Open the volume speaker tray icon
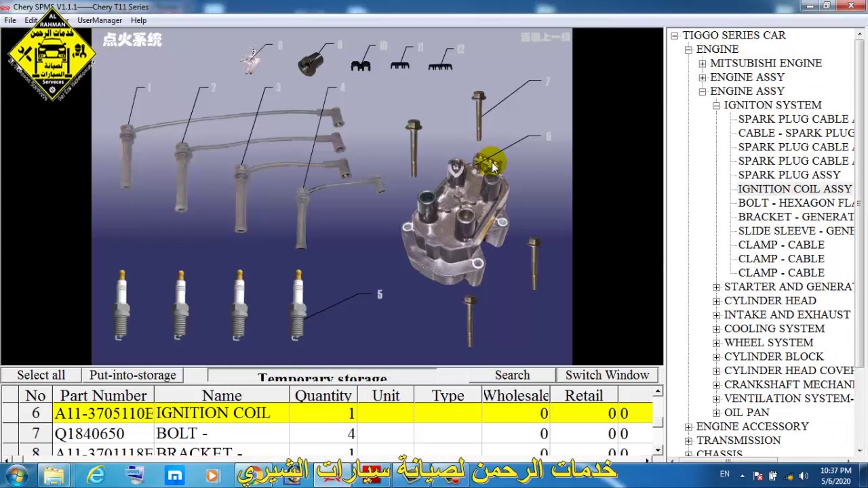This screenshot has width=868, height=488. point(804,476)
